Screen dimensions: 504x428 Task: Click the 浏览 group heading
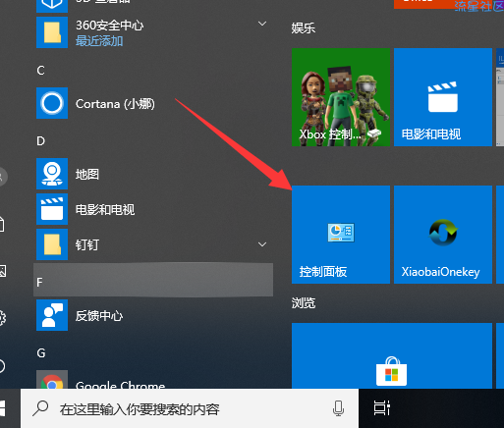pos(304,303)
